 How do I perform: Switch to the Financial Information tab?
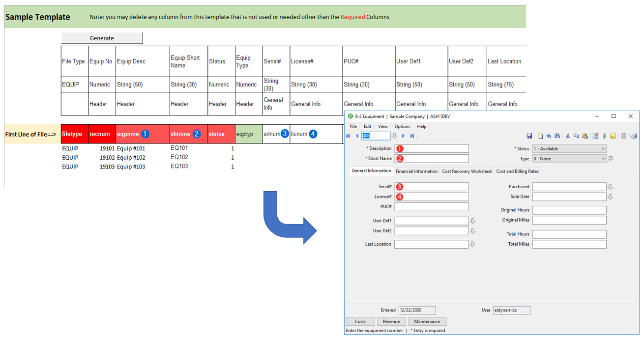pos(416,171)
